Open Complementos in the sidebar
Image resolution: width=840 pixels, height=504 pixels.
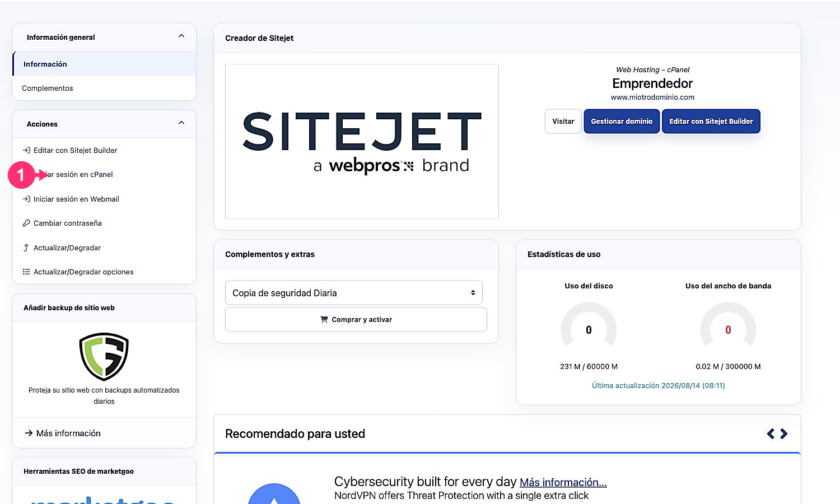pyautogui.click(x=104, y=88)
